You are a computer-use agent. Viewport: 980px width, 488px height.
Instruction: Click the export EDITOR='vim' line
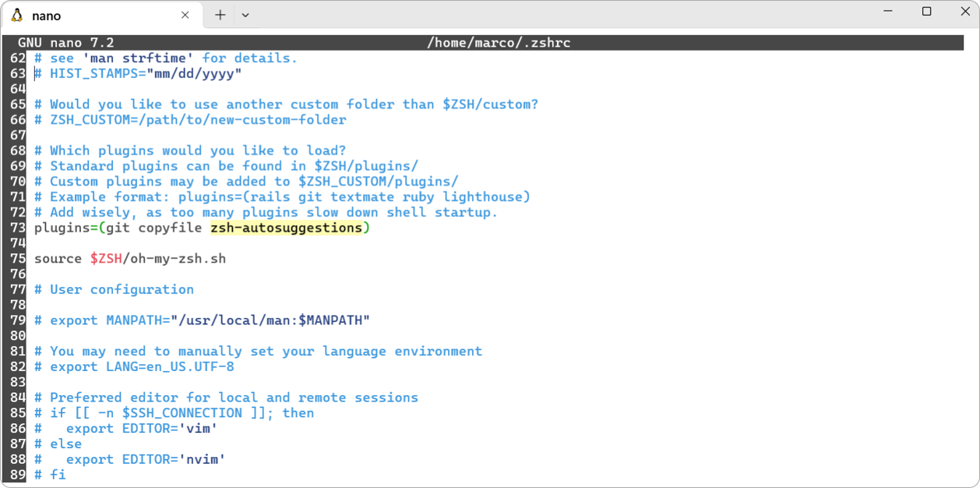[141, 428]
